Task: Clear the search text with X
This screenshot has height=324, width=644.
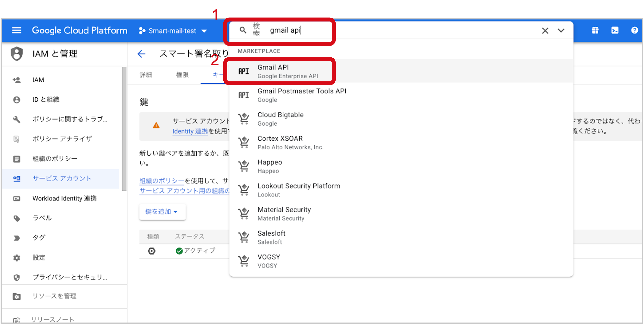Action: tap(545, 30)
